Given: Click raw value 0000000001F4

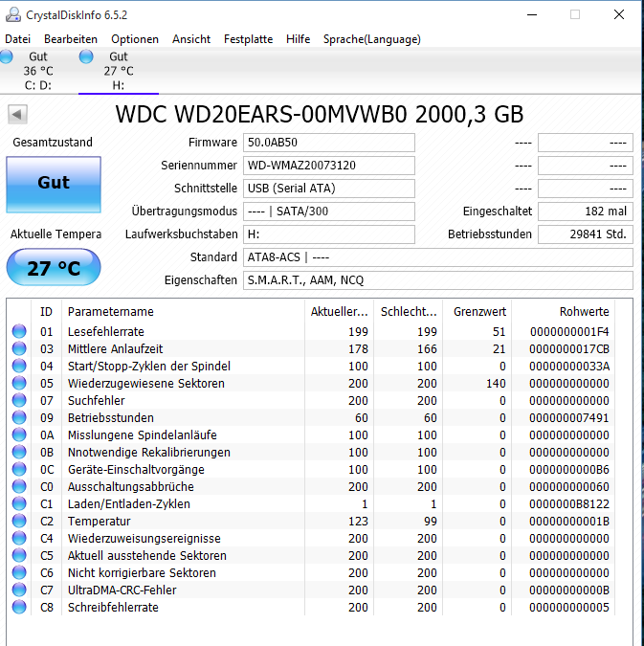Looking at the screenshot, I should (569, 332).
